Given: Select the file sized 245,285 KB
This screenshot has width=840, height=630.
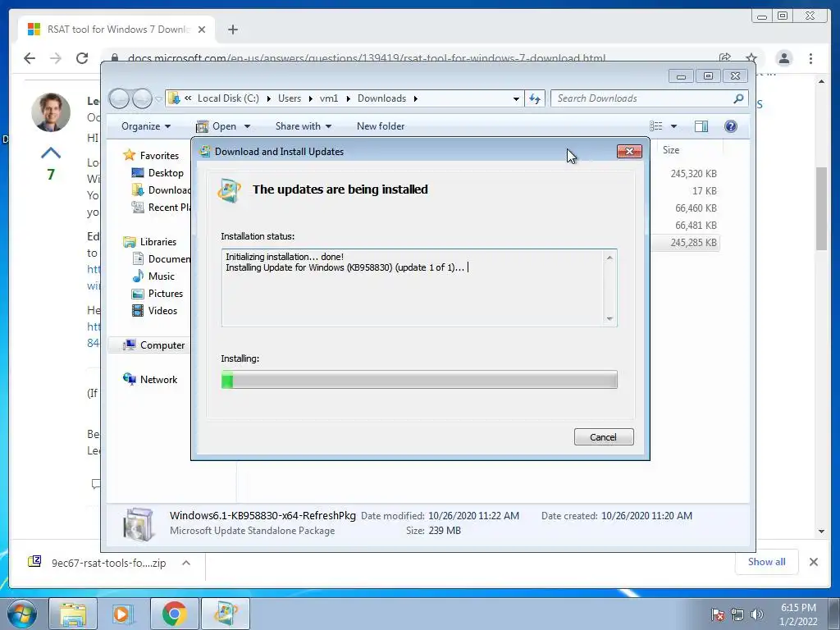Looking at the screenshot, I should [x=693, y=243].
